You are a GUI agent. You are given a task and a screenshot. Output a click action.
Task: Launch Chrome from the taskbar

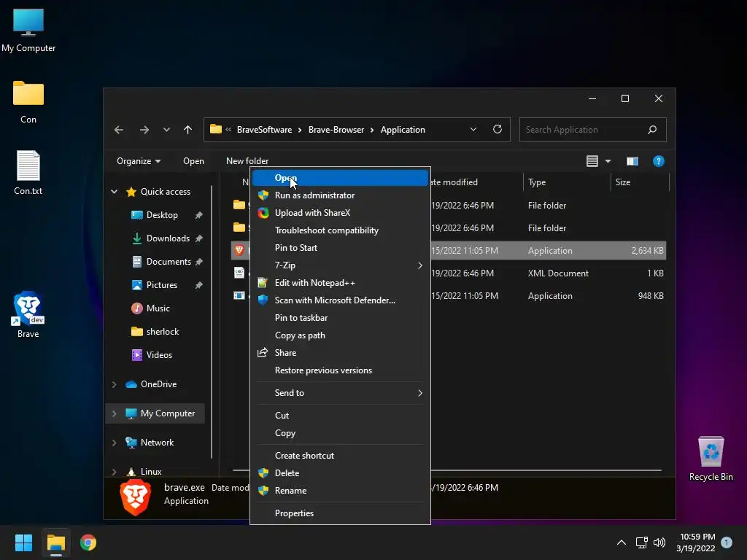(x=88, y=542)
